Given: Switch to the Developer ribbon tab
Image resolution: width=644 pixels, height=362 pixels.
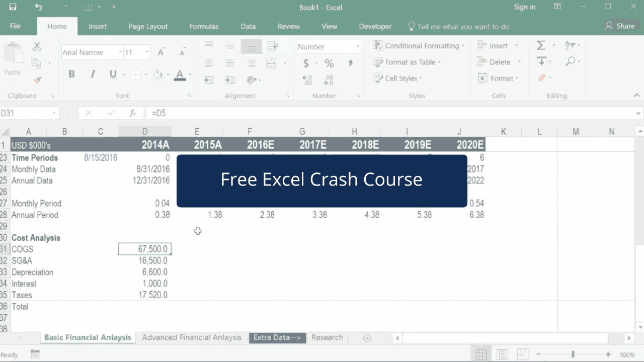Looking at the screenshot, I should 375,26.
